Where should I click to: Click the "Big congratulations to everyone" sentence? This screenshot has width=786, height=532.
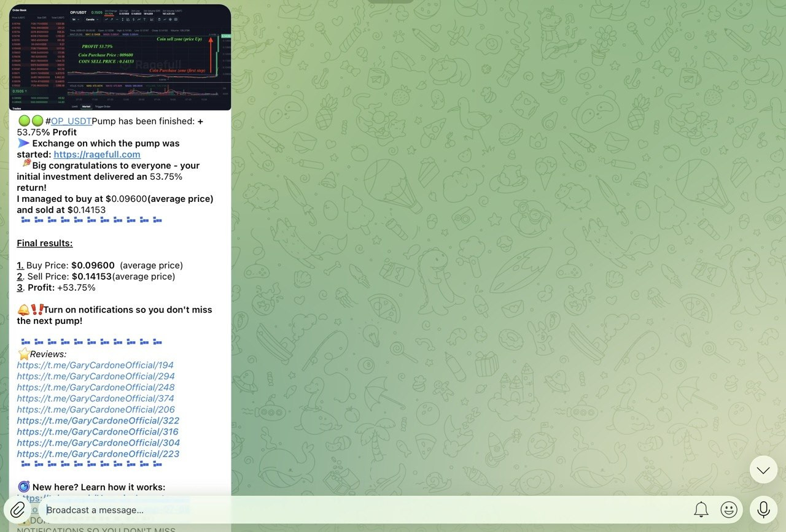108,177
